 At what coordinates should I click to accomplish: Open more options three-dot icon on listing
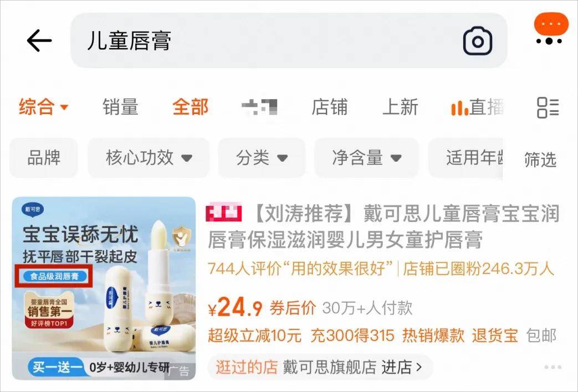tap(553, 367)
